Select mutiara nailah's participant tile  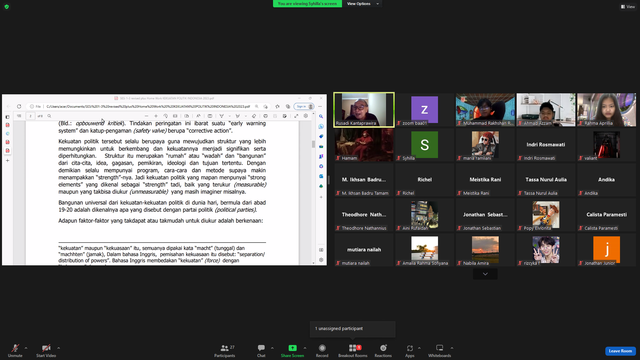click(364, 250)
